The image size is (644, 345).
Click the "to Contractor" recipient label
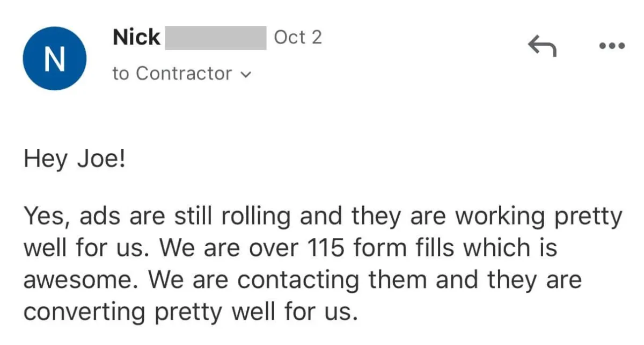pos(172,74)
